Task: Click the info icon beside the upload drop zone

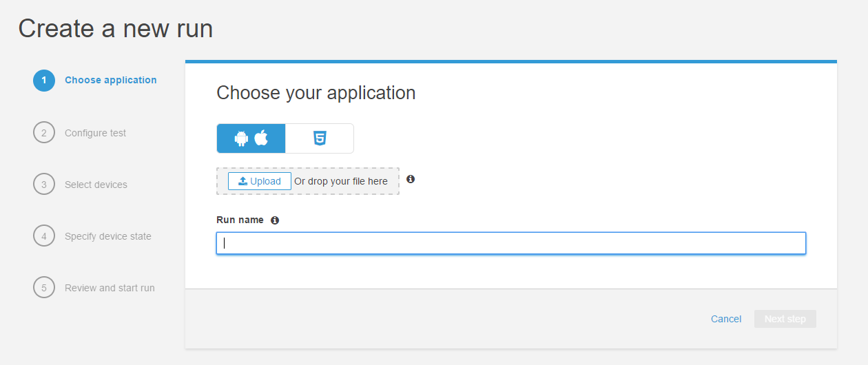Action: pyautogui.click(x=411, y=179)
